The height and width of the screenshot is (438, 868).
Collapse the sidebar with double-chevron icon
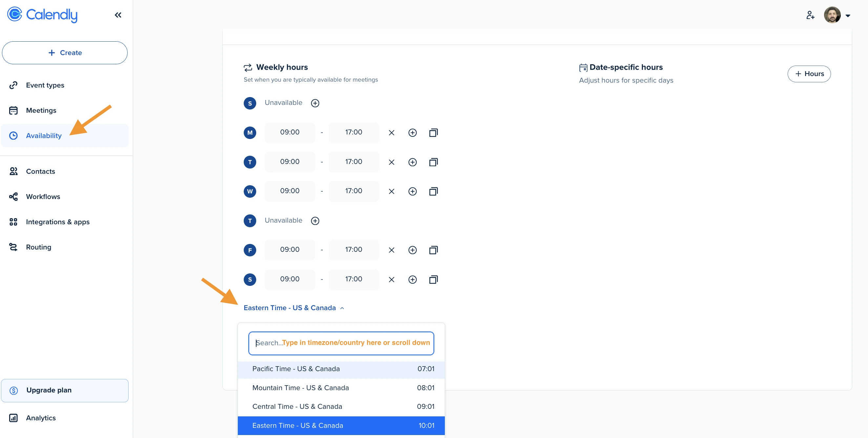(118, 15)
